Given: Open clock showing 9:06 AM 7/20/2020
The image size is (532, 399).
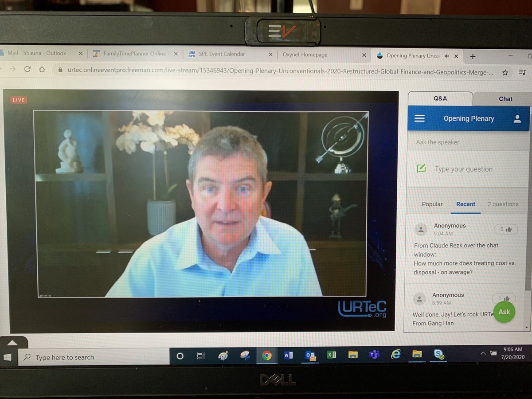Looking at the screenshot, I should 512,353.
